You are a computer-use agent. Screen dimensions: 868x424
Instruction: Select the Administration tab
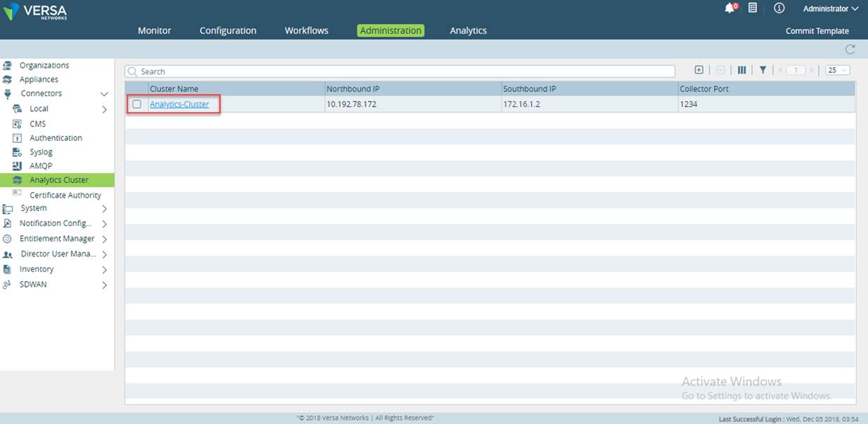(391, 30)
